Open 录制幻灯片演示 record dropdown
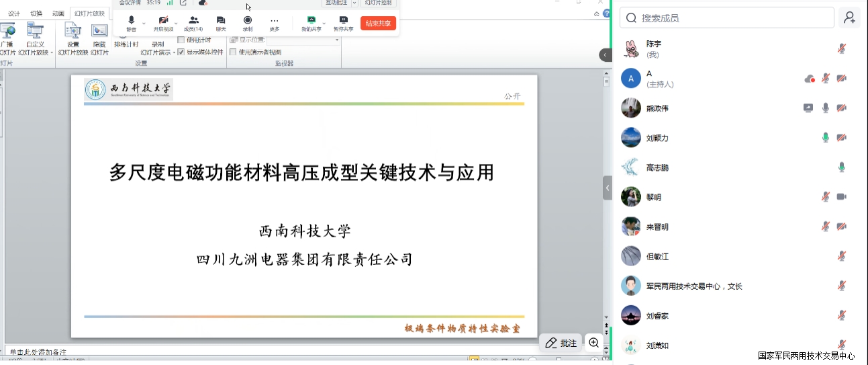868x365 pixels. (158, 48)
